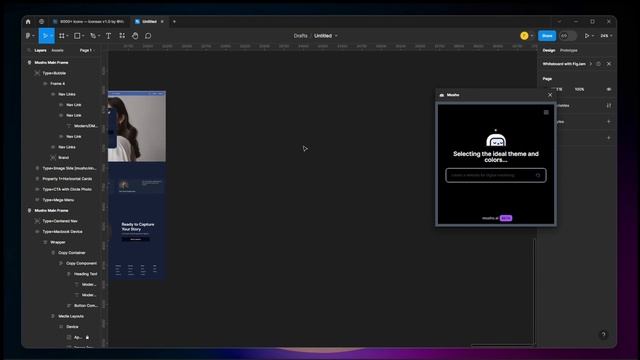
Task: Click the portrait photo thumbnail on canvas
Action: click(x=137, y=126)
